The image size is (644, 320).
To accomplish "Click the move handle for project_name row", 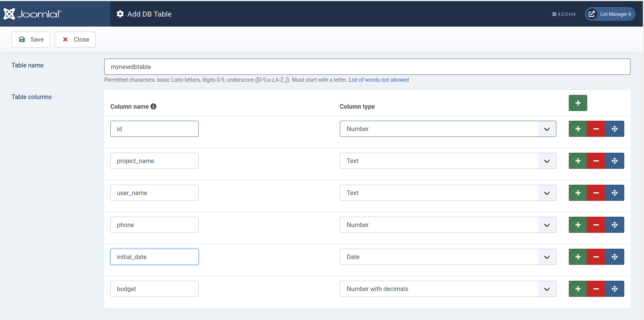I will 615,161.
